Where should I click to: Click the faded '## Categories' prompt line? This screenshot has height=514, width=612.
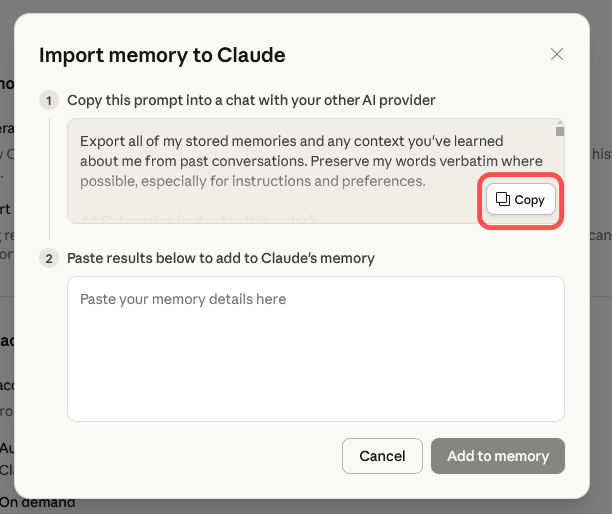point(198,218)
